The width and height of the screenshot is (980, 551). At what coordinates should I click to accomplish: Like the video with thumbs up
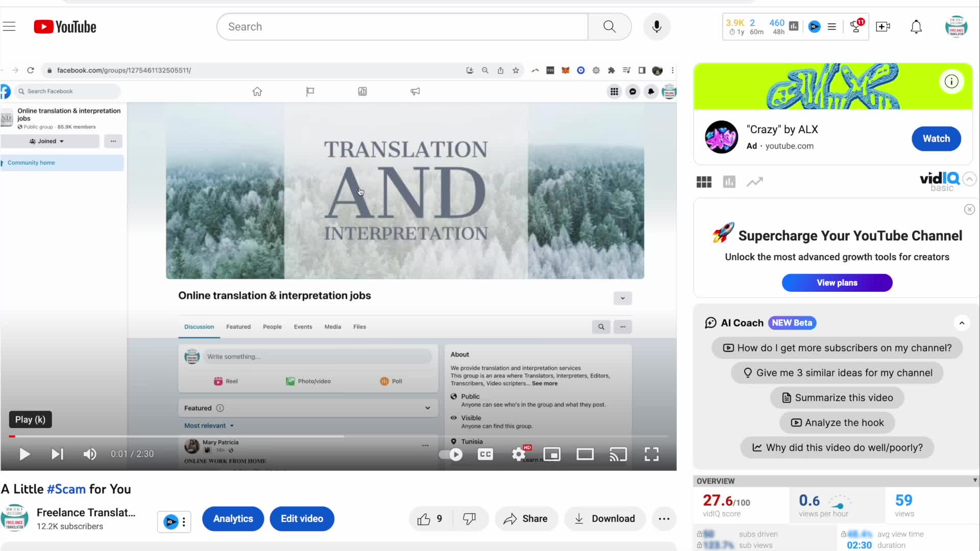click(x=430, y=519)
